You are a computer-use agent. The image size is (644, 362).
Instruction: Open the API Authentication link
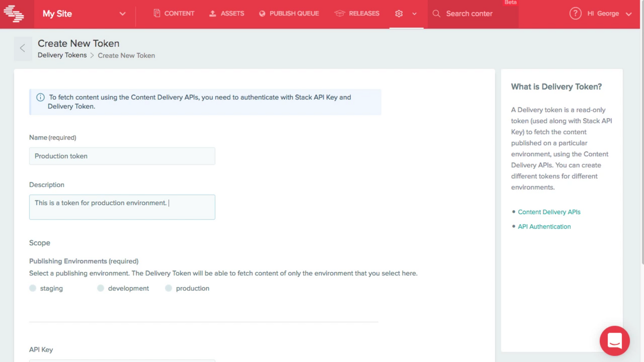pyautogui.click(x=544, y=226)
